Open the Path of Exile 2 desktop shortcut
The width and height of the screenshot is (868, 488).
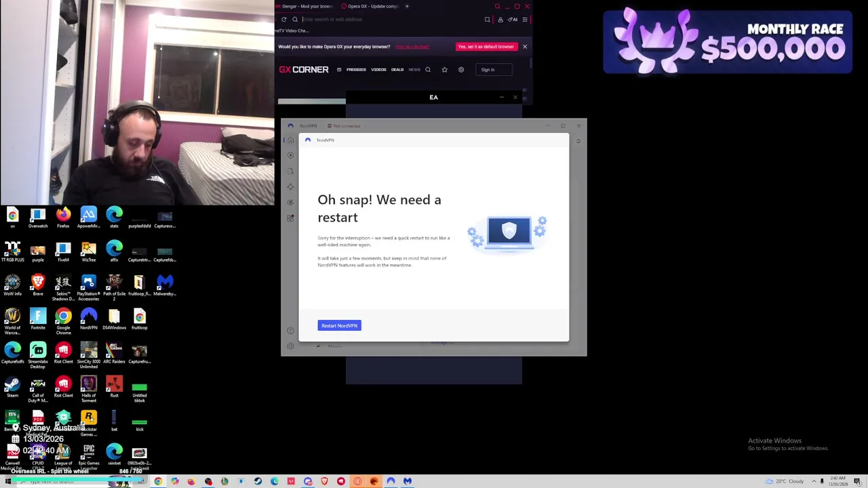click(114, 287)
